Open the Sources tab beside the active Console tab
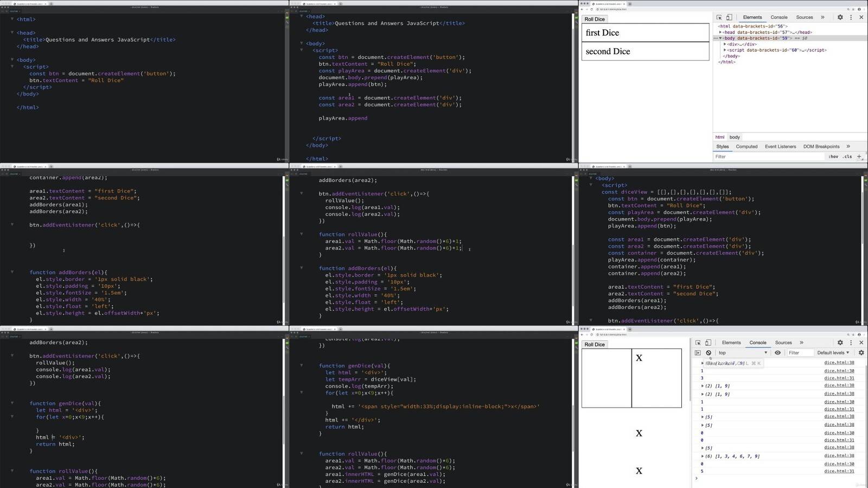 click(x=783, y=343)
